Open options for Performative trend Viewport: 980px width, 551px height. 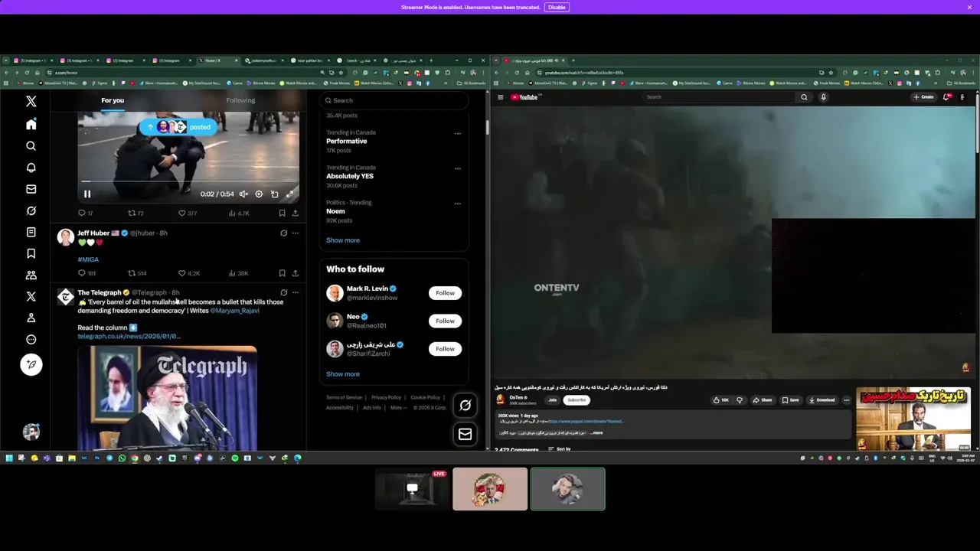[458, 133]
